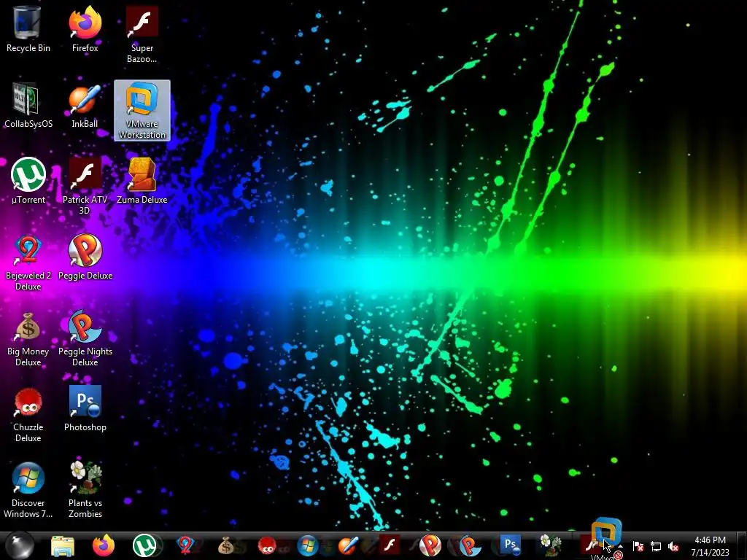Open the network tray icon
This screenshot has height=560, width=747.
656,547
